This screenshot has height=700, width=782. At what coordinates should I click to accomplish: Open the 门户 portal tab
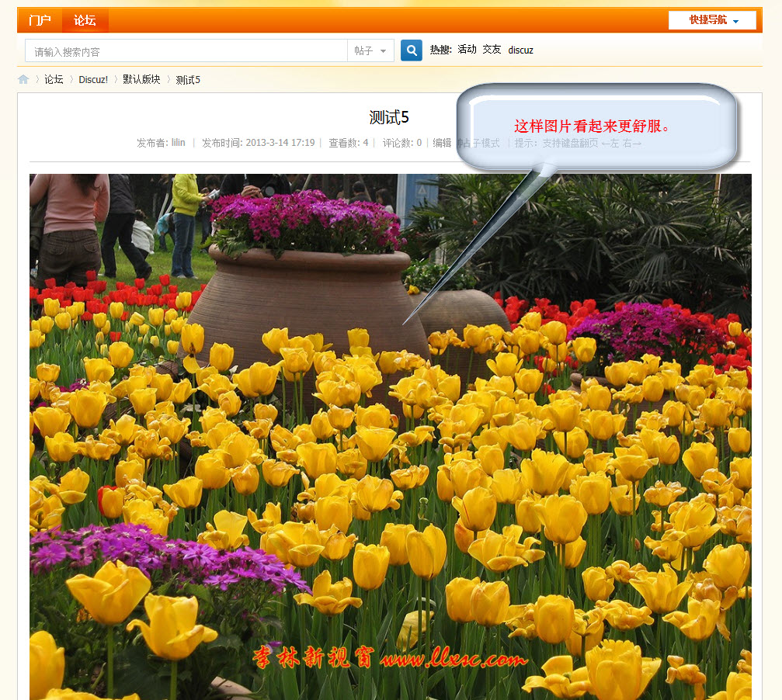coord(40,20)
